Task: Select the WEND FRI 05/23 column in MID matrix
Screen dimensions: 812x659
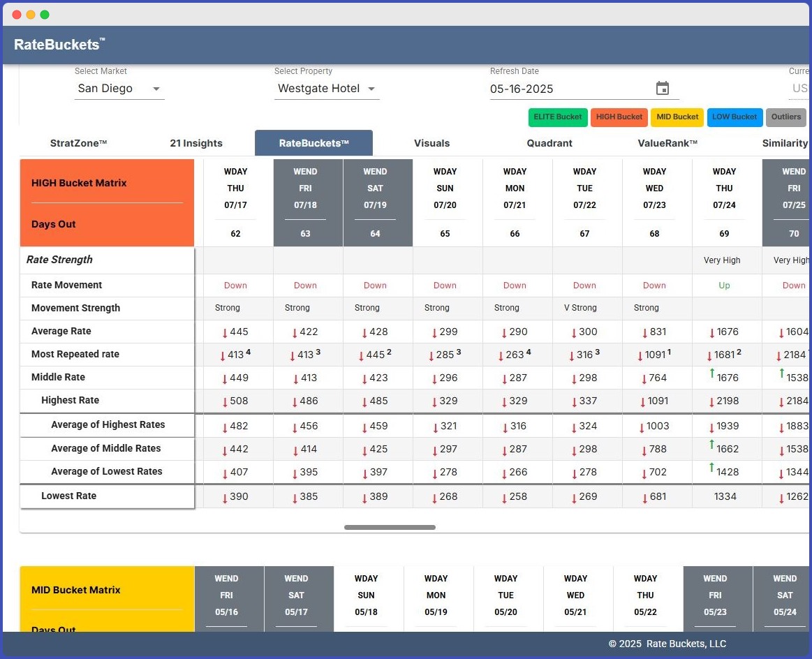Action: coord(718,599)
